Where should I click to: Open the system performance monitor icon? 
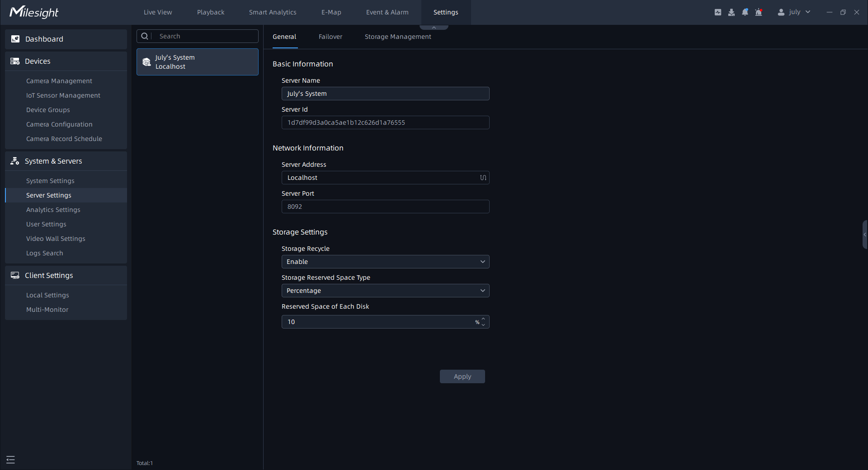[x=718, y=12]
